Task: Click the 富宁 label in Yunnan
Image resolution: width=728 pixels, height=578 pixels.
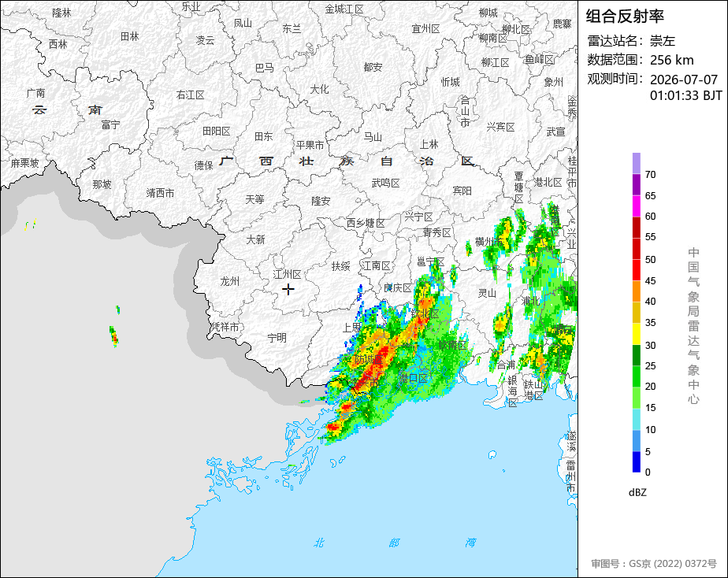Action: [x=111, y=124]
